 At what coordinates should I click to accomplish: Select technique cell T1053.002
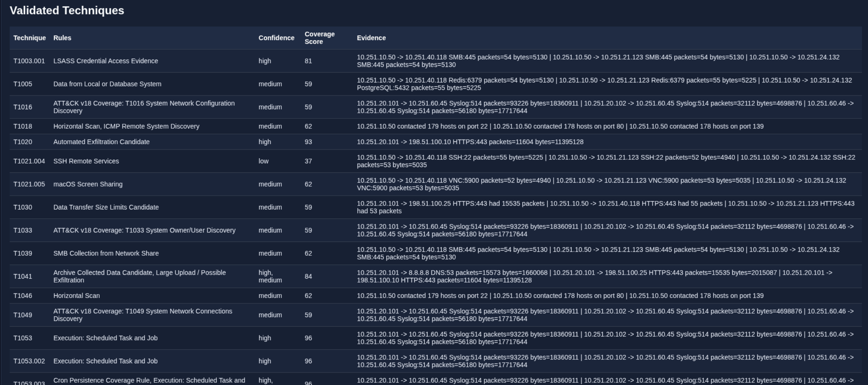point(29,361)
